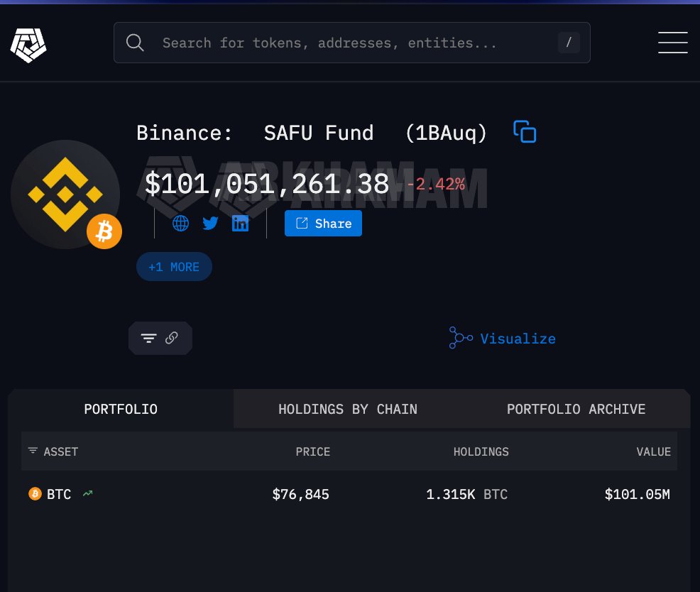Open the LinkedIn profile icon
The image size is (700, 592).
(241, 224)
